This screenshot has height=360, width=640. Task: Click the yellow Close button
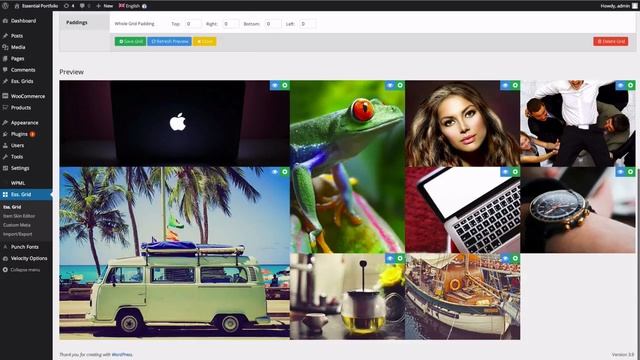(x=204, y=41)
